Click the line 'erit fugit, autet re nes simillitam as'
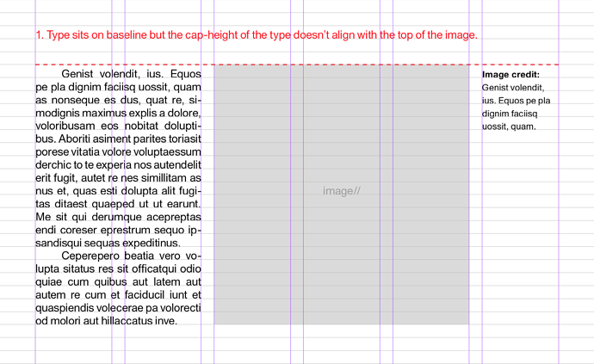This screenshot has height=364, width=594. click(118, 178)
